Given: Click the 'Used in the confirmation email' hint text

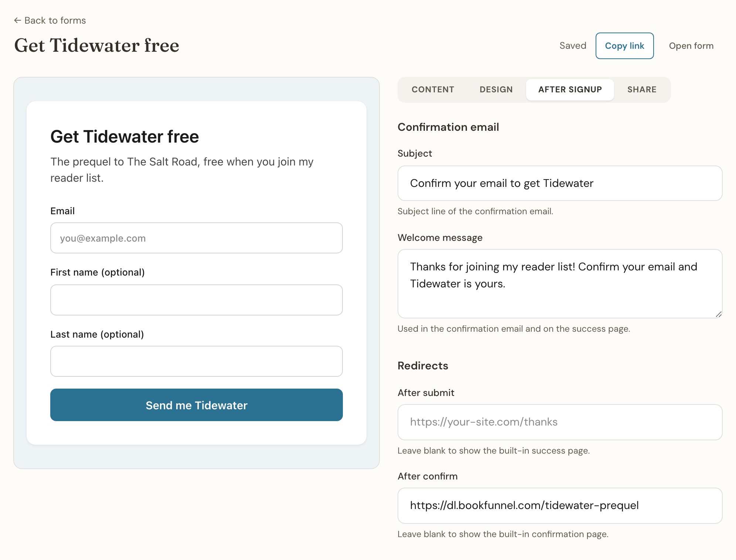Looking at the screenshot, I should [x=514, y=329].
